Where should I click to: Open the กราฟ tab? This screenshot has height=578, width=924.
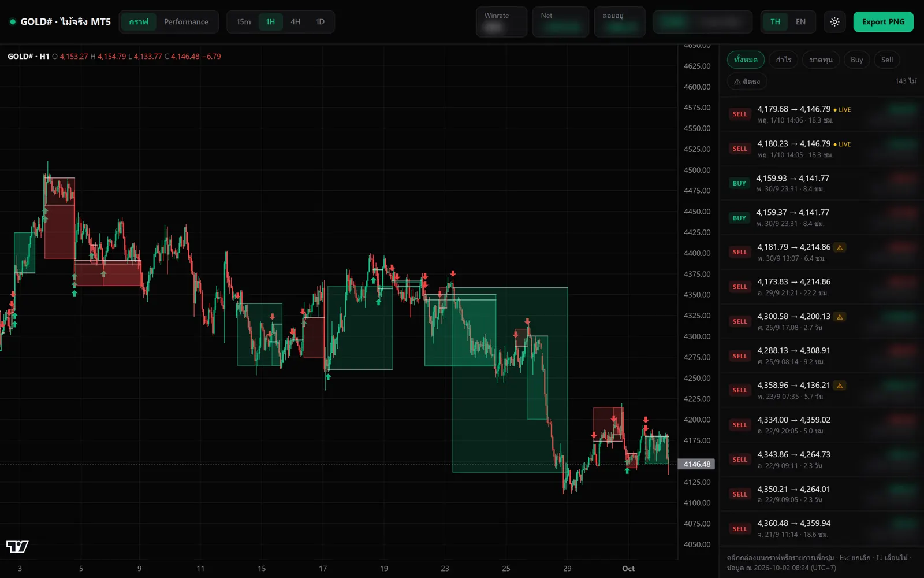(x=139, y=22)
